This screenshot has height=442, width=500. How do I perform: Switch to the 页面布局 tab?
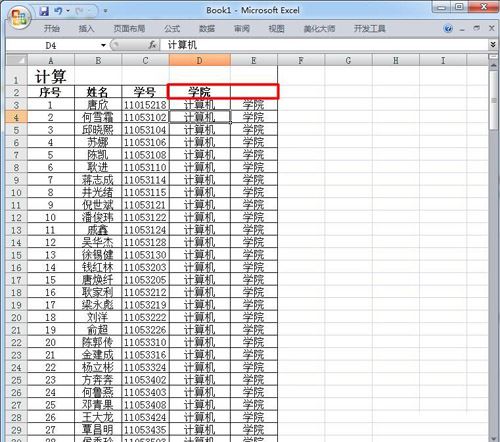[x=129, y=29]
